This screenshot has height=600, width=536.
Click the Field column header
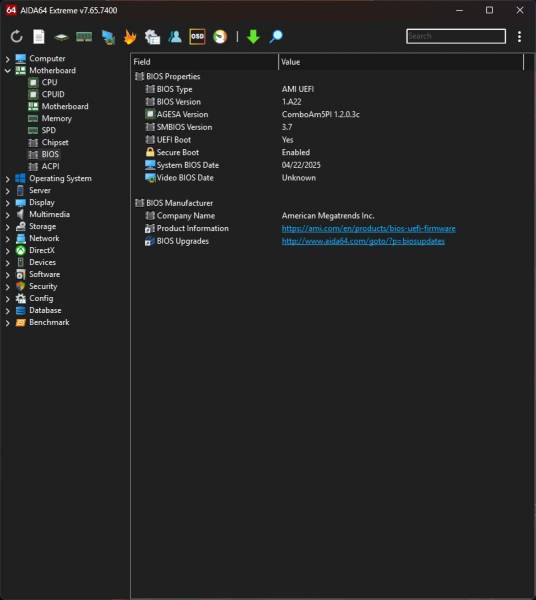pyautogui.click(x=205, y=62)
